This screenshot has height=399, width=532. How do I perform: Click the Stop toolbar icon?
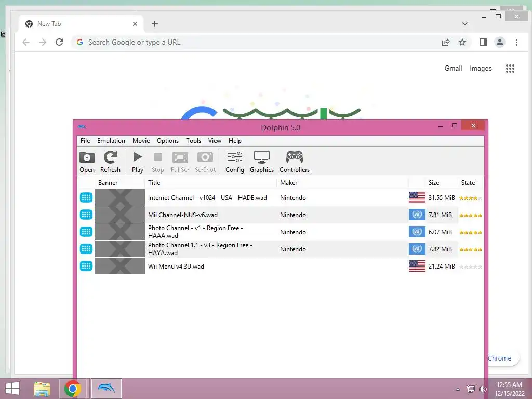click(157, 162)
